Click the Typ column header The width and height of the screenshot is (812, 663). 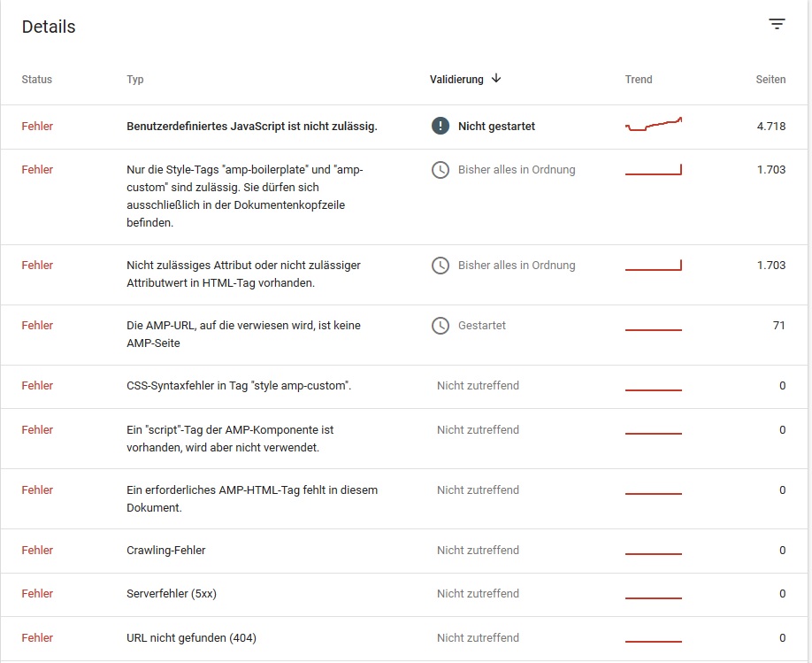coord(135,80)
